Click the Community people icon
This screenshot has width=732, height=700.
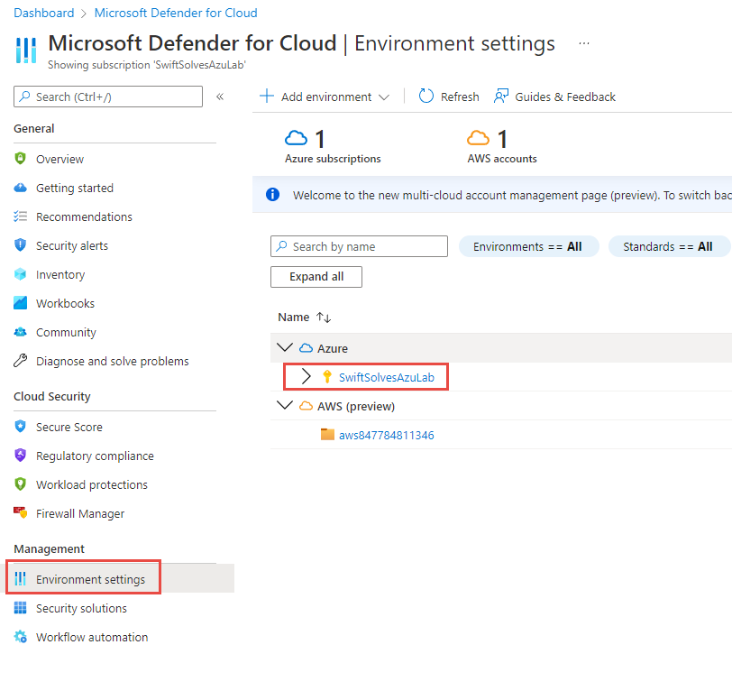pos(20,332)
